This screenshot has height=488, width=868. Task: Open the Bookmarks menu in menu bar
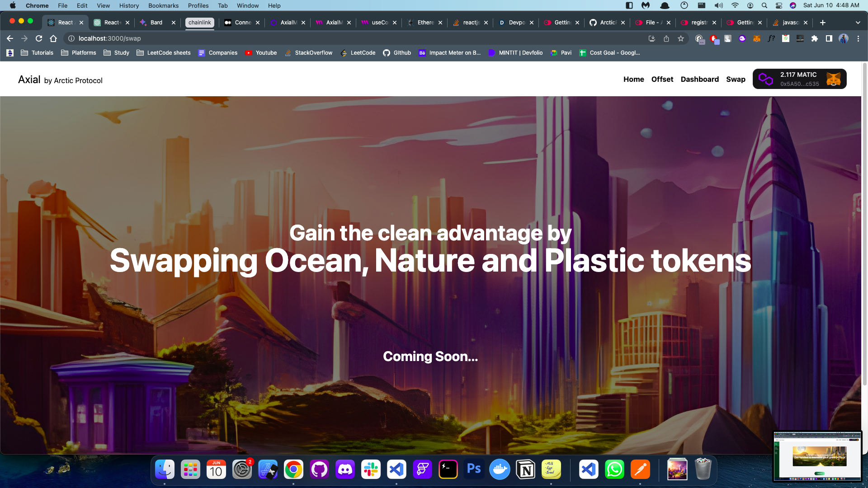point(163,5)
